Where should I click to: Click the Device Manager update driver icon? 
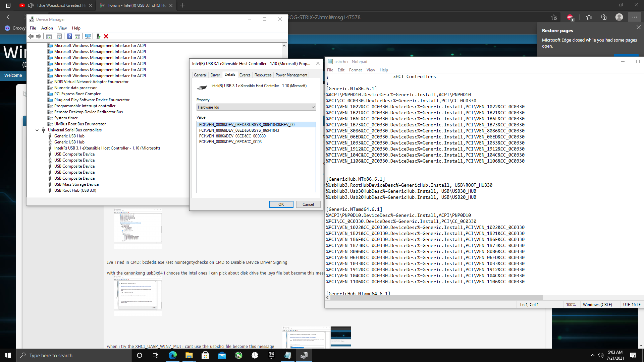click(x=98, y=36)
